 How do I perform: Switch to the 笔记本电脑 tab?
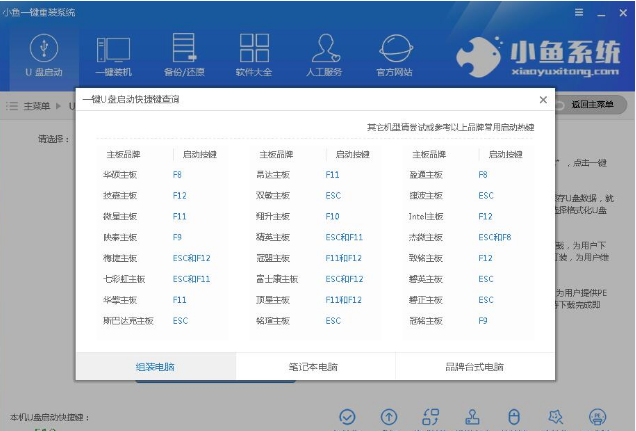[314, 367]
